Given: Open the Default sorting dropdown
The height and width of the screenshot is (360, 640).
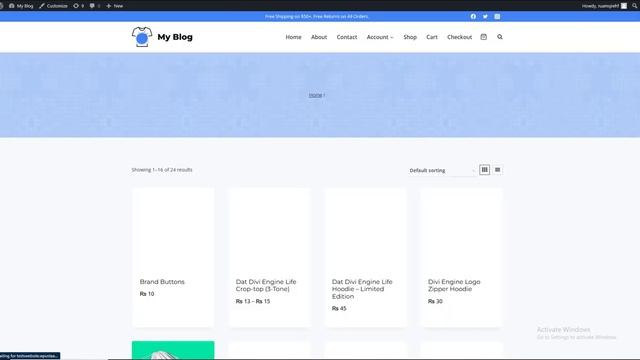Looking at the screenshot, I should (x=442, y=170).
